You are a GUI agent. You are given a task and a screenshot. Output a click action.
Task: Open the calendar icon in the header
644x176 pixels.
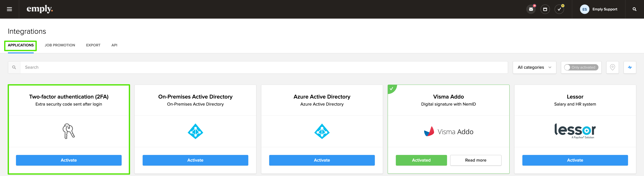(x=545, y=9)
